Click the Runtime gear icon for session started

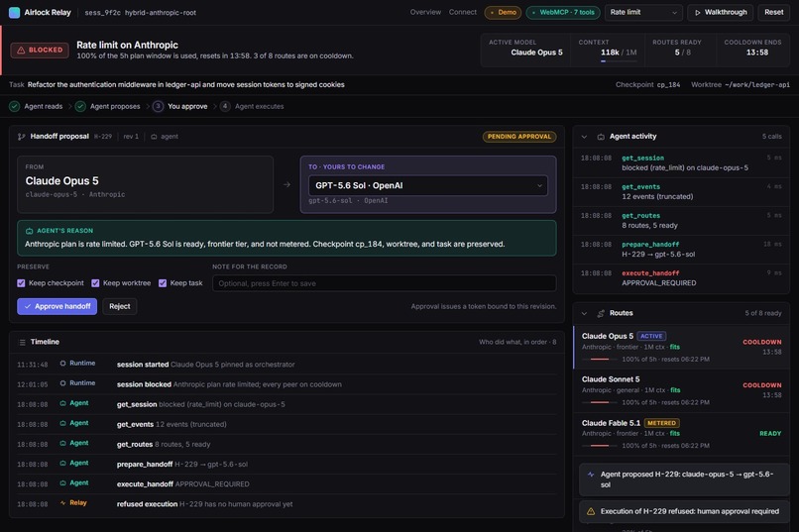[x=62, y=364]
